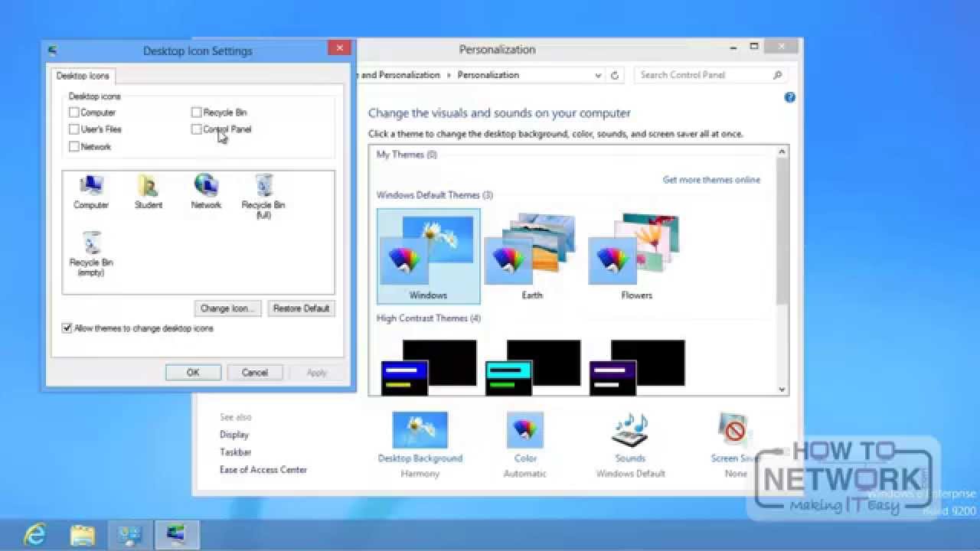Select the first high contrast theme, blue bar
Screen dimensions: 980x551
(x=429, y=367)
